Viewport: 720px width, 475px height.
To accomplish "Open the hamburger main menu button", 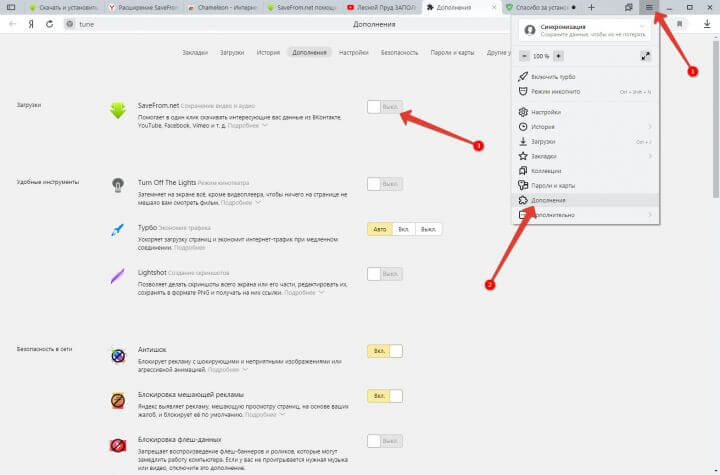I will click(x=649, y=7).
